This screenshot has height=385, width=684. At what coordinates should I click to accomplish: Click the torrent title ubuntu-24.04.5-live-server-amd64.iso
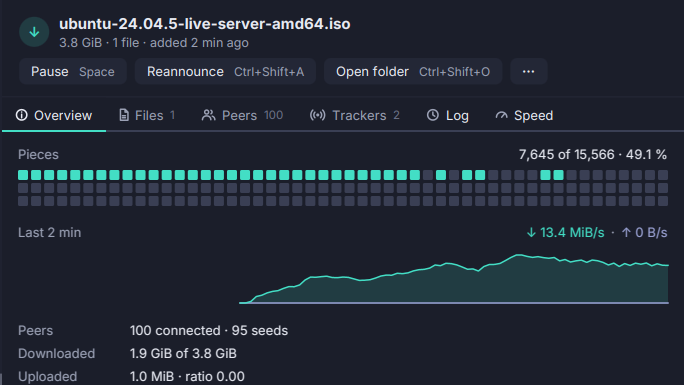[205, 24]
